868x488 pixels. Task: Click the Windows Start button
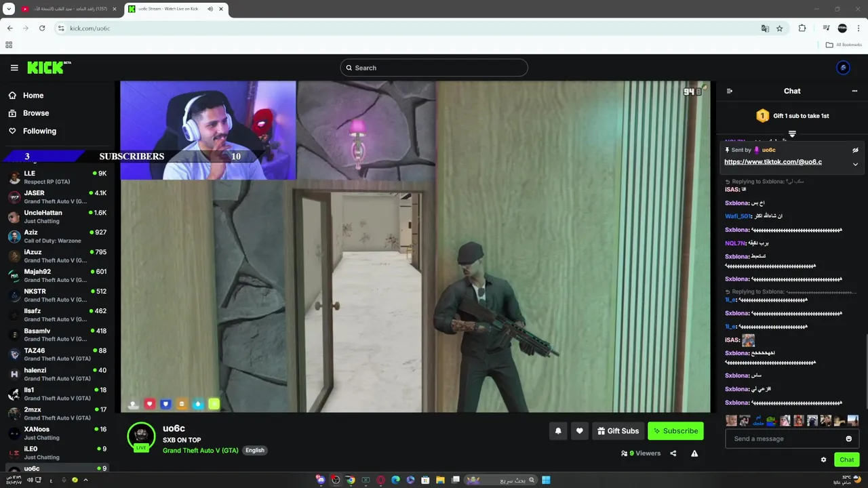546,480
